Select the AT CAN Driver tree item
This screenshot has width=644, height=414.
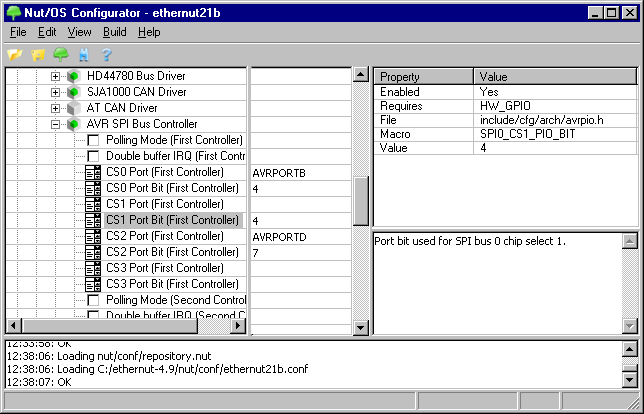(122, 108)
